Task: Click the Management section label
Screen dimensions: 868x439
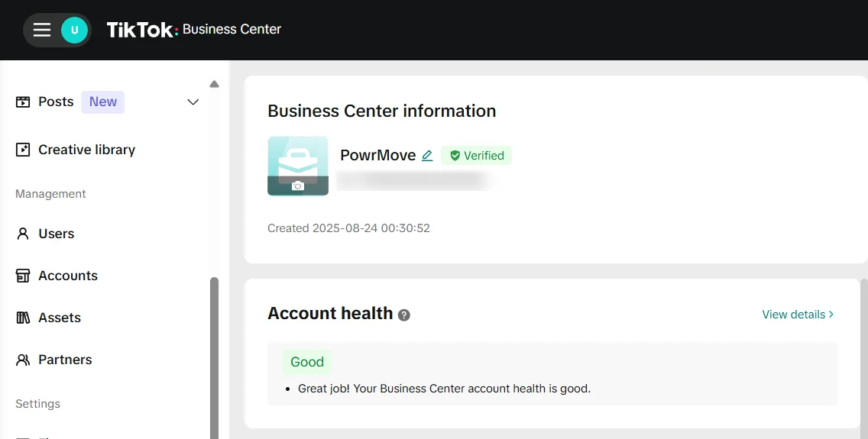Action: (x=50, y=194)
